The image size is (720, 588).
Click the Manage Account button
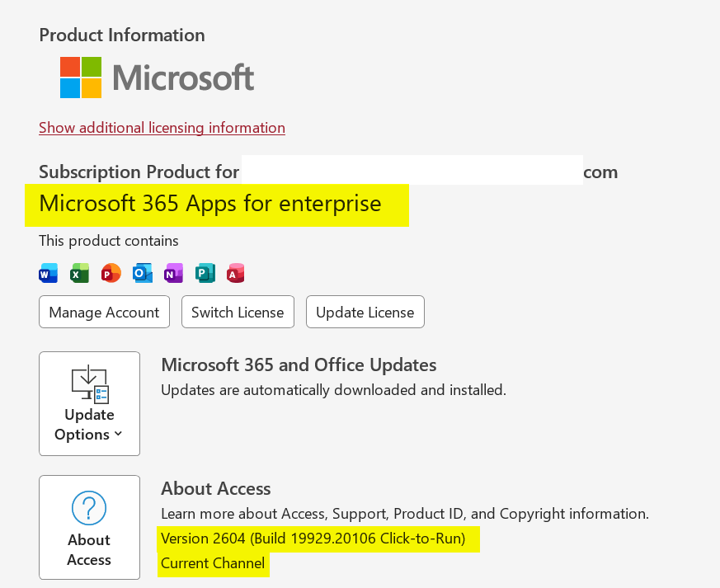[104, 312]
